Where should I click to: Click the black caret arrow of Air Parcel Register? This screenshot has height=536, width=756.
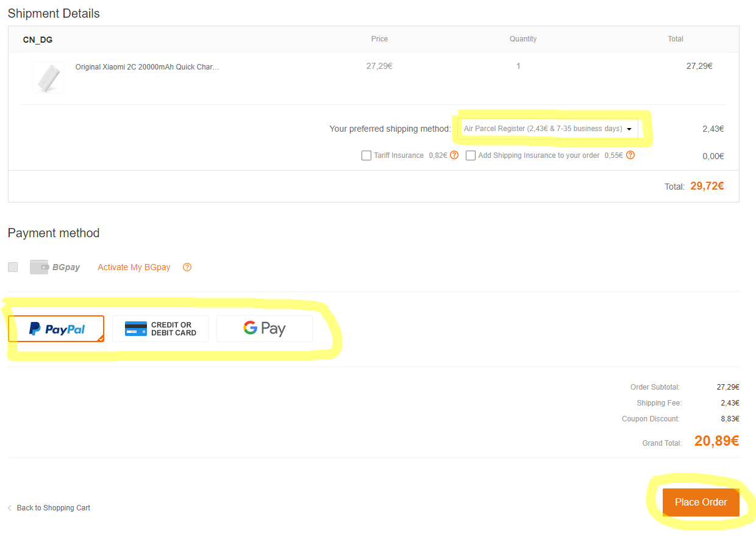[629, 129]
